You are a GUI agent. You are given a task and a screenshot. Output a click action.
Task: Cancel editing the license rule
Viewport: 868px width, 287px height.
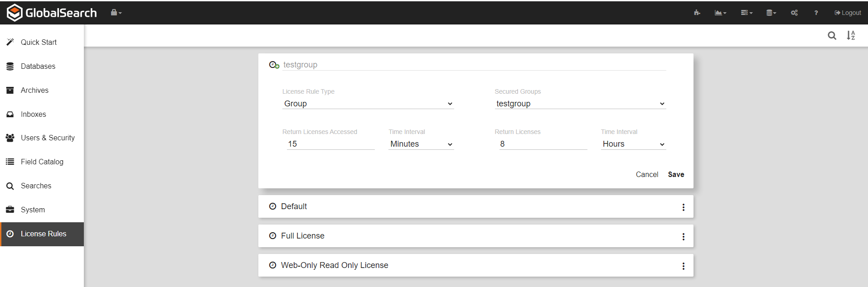[x=647, y=174]
